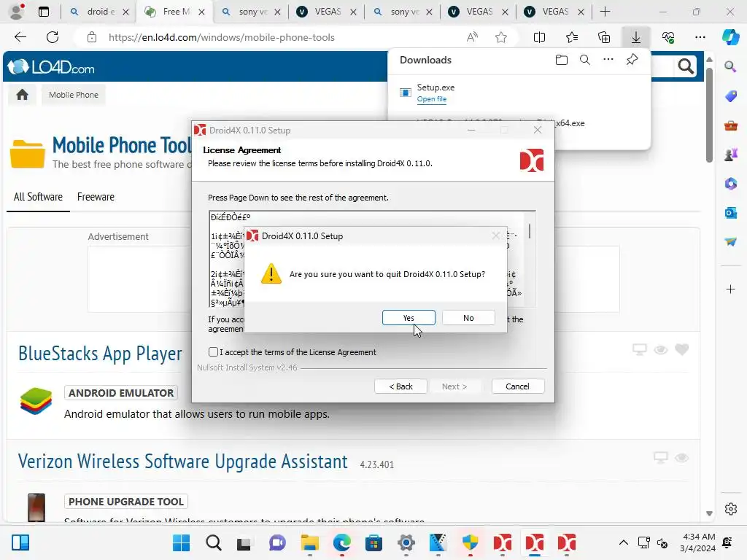Open Browser essentials heart icon

668,37
